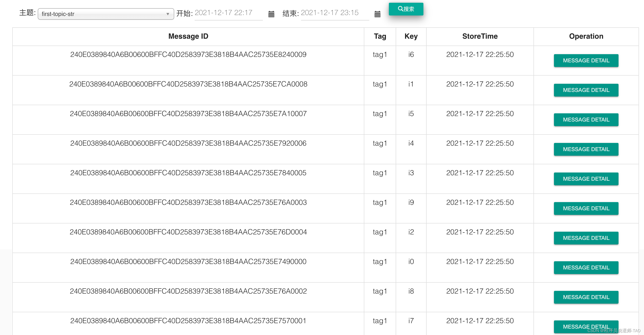Image resolution: width=644 pixels, height=335 pixels.
Task: Select message ID ending in 5E7920006
Action: (x=188, y=143)
